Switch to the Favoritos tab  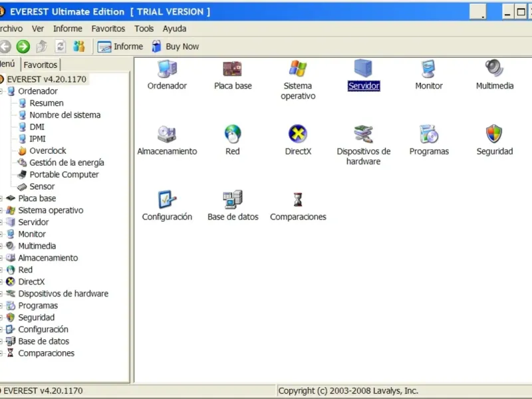(x=41, y=65)
